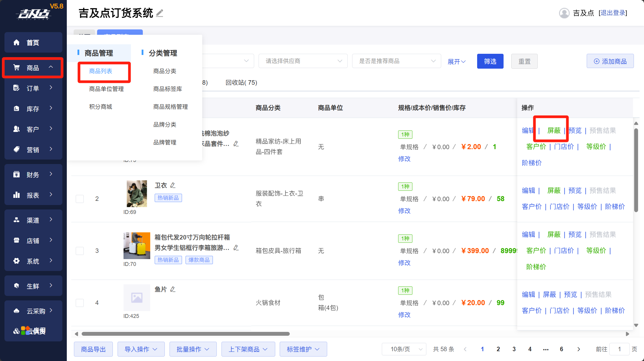Check the checkbox for row 2 卫衣
Screen dimensions: 644x361
click(x=80, y=199)
